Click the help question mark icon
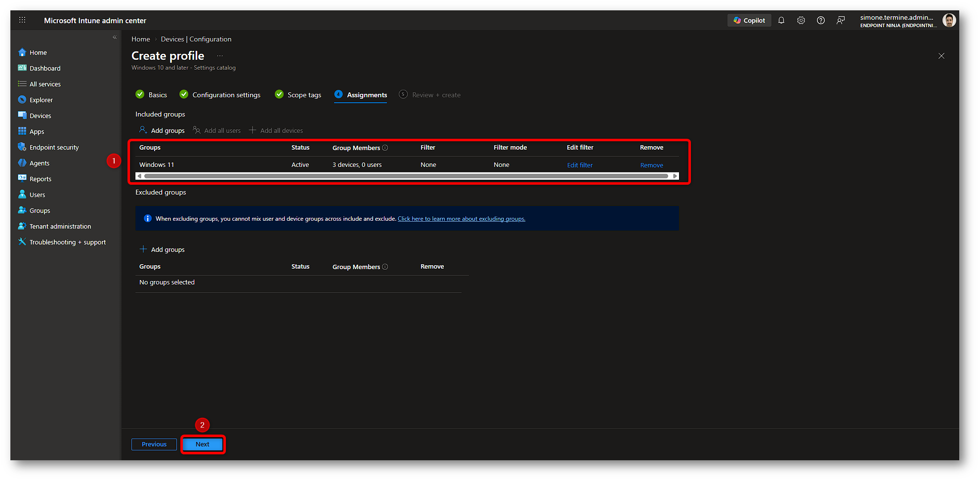 [821, 20]
